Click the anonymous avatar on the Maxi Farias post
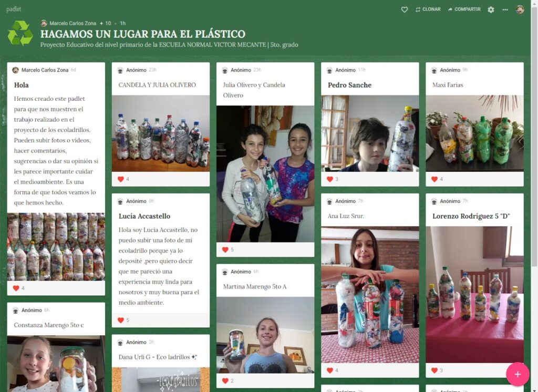 tap(434, 70)
